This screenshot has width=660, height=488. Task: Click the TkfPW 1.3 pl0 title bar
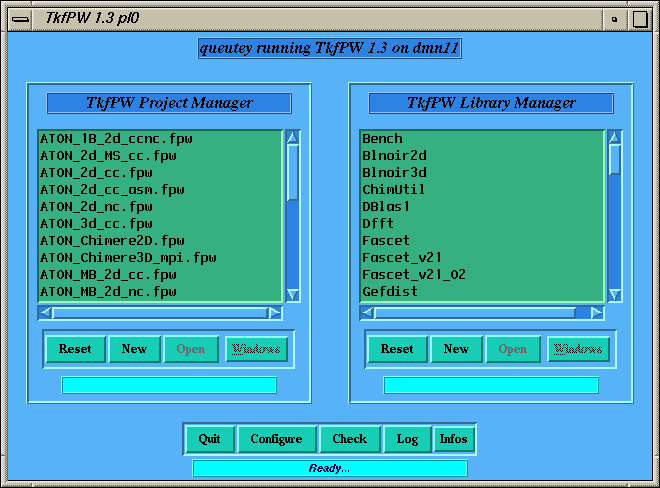click(x=317, y=19)
